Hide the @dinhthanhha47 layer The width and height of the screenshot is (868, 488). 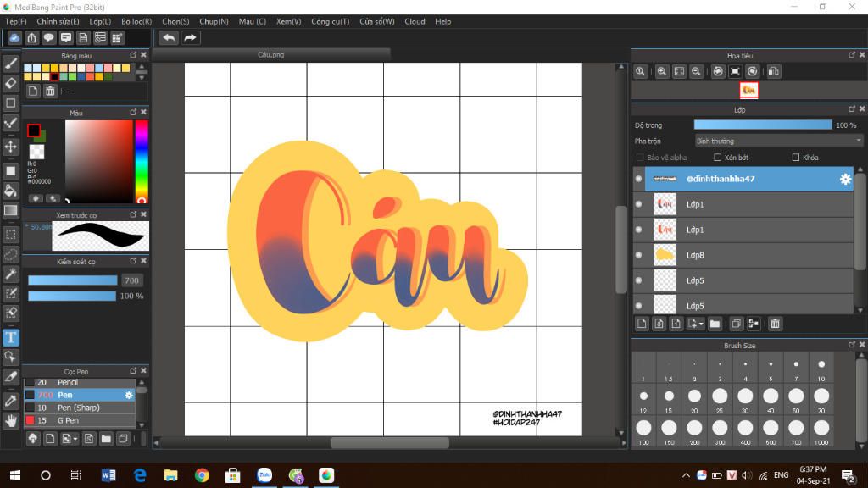coord(639,179)
